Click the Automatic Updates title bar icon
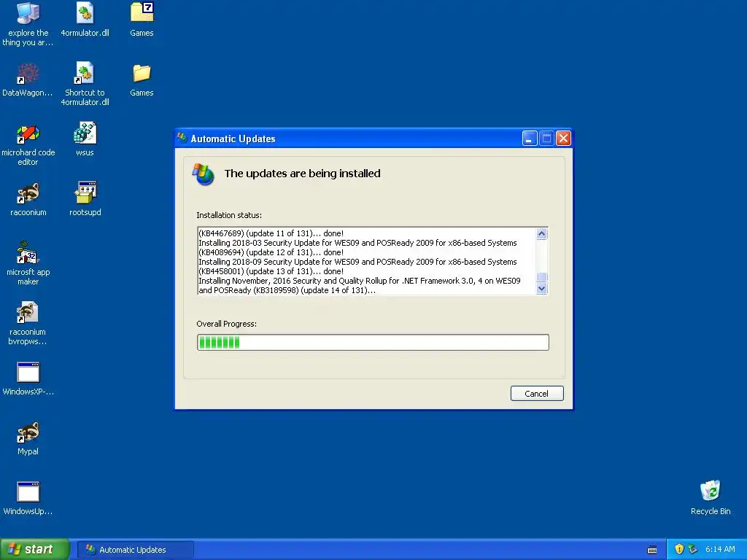747x560 pixels. click(x=182, y=138)
